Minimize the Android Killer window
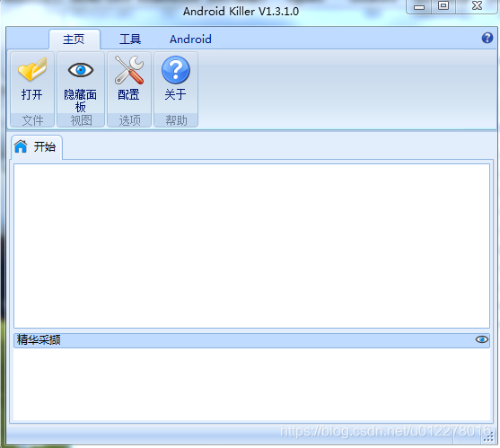 point(419,6)
